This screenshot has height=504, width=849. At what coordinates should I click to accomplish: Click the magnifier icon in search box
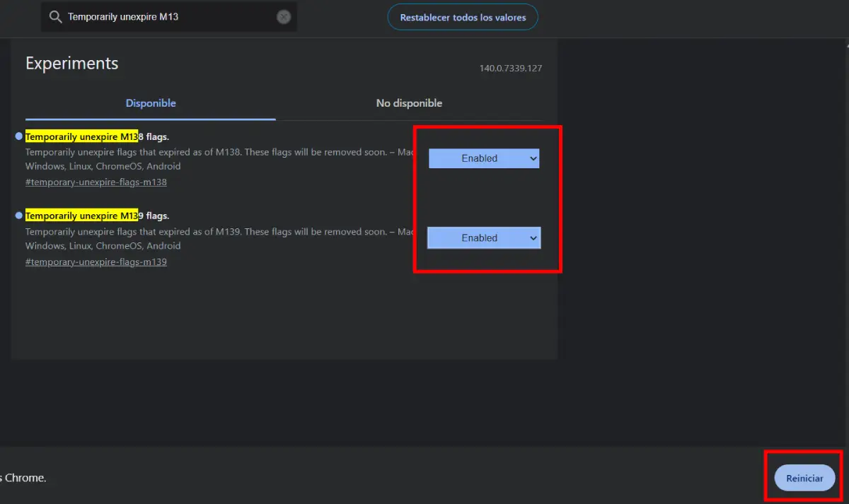point(55,17)
